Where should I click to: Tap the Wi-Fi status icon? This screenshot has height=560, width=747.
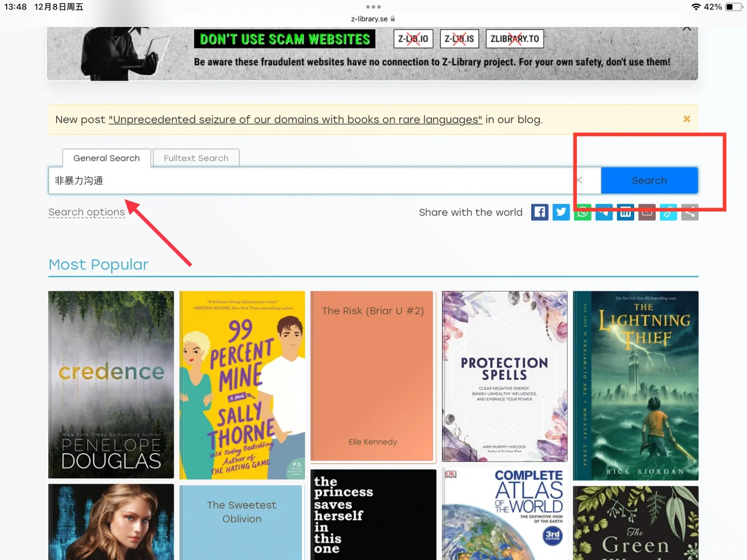[696, 7]
